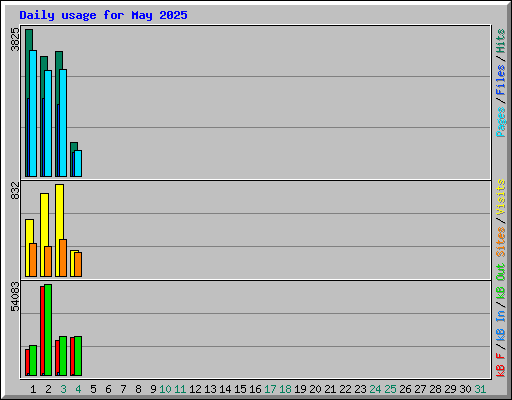Click day number 30 on the axis
The image size is (512, 400).
(465, 389)
